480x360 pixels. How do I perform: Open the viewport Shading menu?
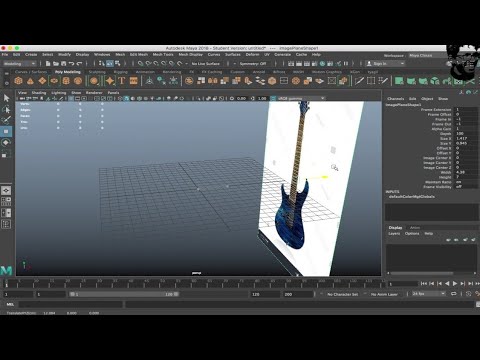click(x=39, y=93)
